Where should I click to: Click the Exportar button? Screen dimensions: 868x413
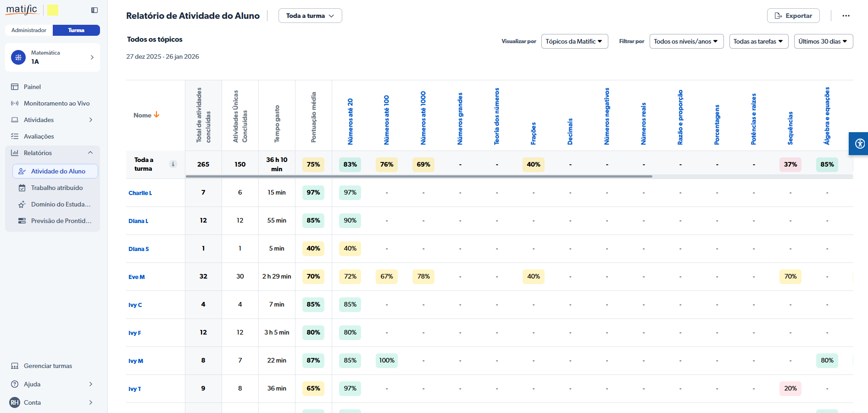tap(793, 16)
